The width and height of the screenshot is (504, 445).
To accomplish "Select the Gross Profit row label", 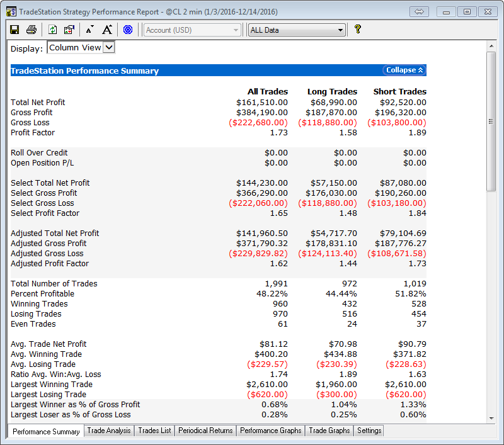I will [x=31, y=113].
